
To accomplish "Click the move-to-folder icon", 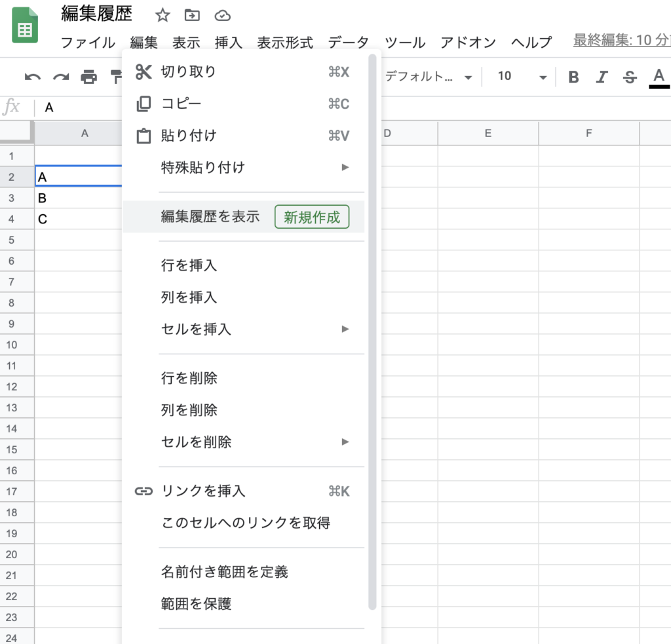I will pyautogui.click(x=192, y=16).
